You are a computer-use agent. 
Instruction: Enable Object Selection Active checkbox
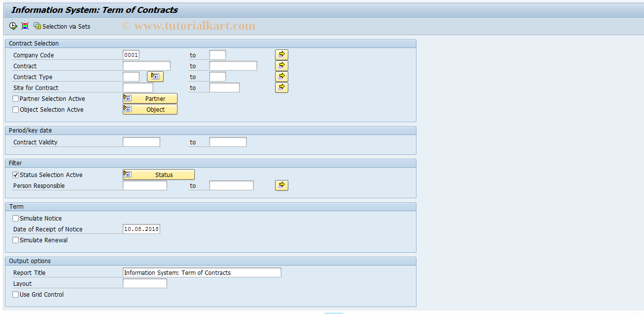tap(16, 110)
